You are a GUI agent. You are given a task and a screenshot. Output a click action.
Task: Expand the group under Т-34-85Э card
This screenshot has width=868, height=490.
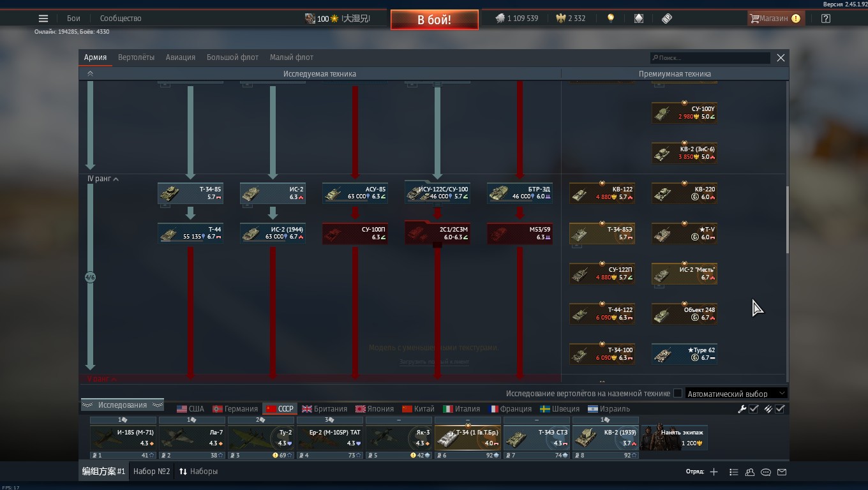pyautogui.click(x=576, y=246)
